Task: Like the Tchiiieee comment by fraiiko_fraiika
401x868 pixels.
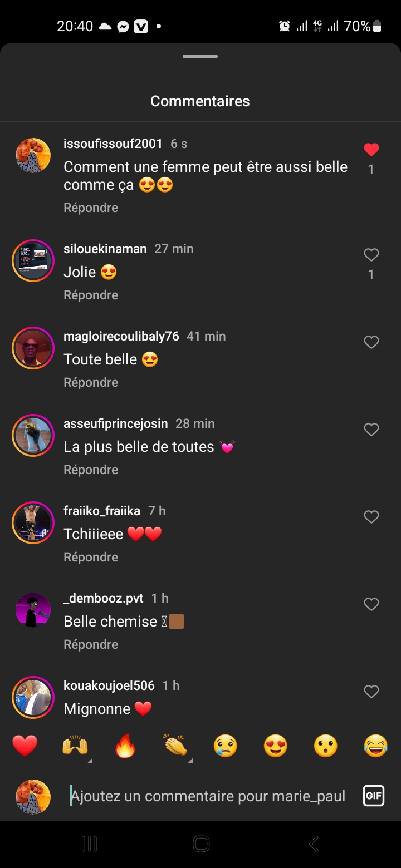Action: [x=371, y=517]
